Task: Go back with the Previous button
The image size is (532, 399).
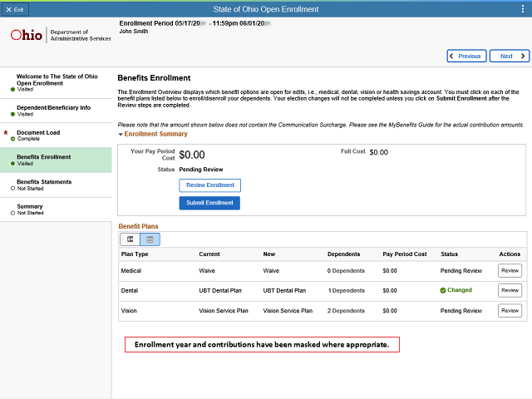Action: [x=466, y=56]
